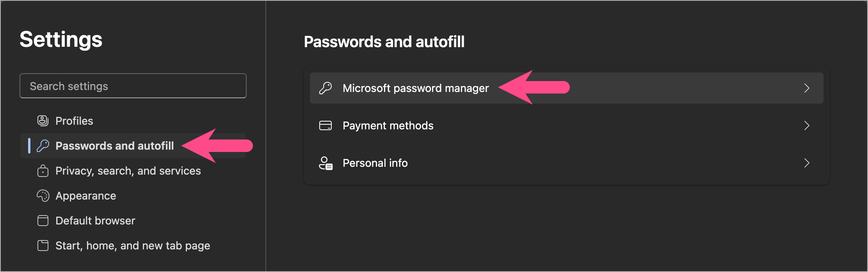868x272 pixels.
Task: Go to Privacy, search, and services
Action: click(128, 171)
